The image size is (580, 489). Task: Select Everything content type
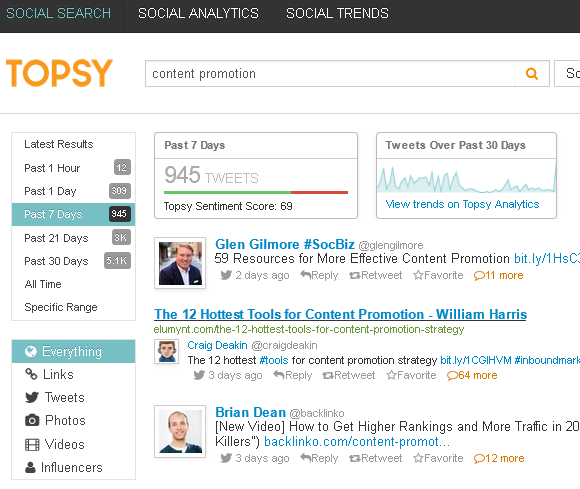click(x=74, y=351)
